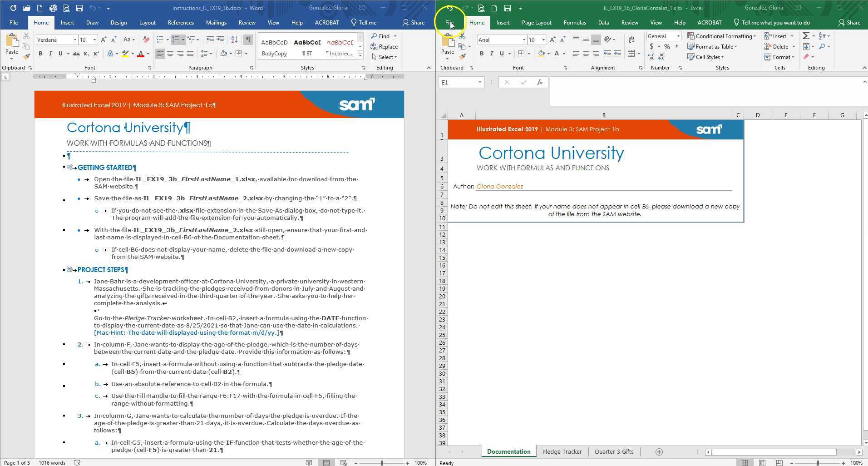Click the New Sheet plus icon
868x466 pixels.
tap(659, 452)
